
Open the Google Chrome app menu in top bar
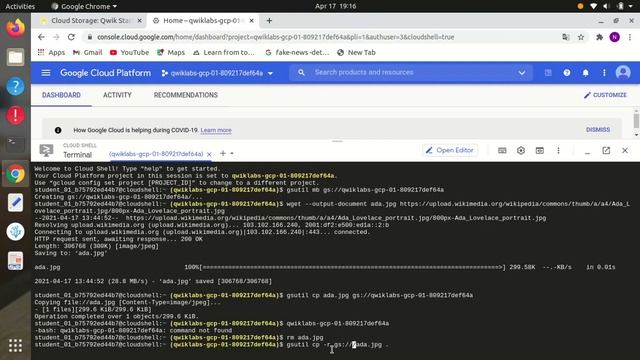84,6
